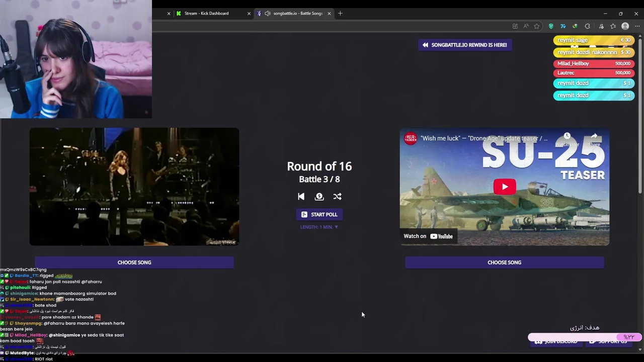Click the music-note media control icon in the toolbar
The width and height of the screenshot is (644, 362).
[x=600, y=26]
